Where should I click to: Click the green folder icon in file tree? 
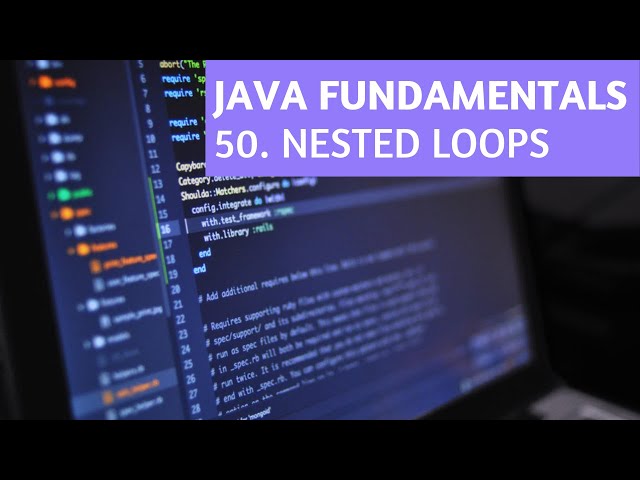[x=63, y=195]
